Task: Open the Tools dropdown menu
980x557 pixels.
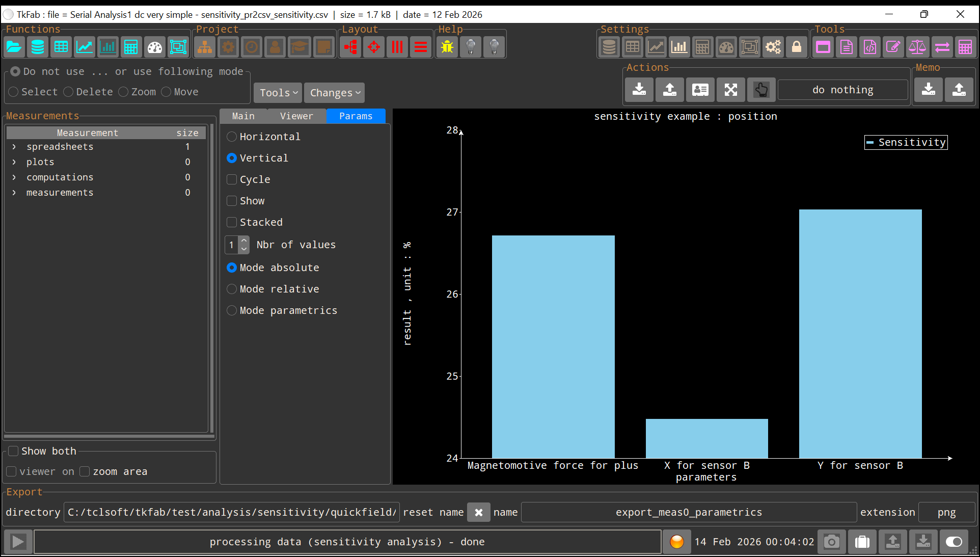Action: click(278, 93)
